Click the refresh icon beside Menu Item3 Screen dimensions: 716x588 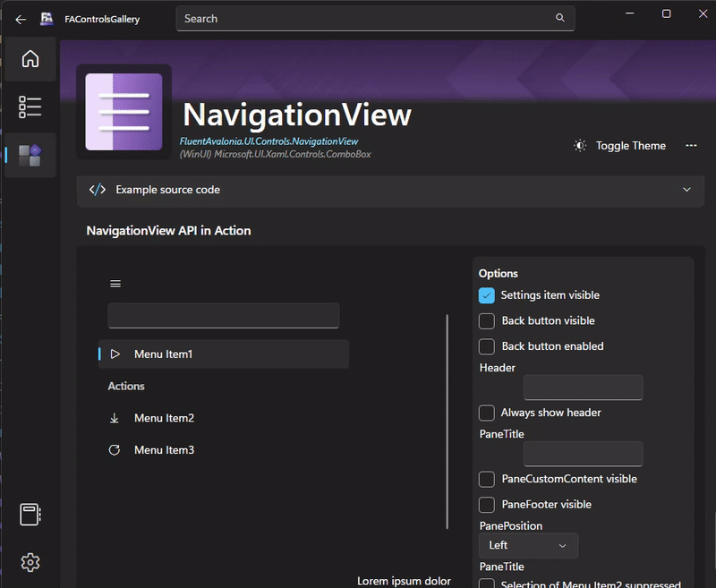114,450
